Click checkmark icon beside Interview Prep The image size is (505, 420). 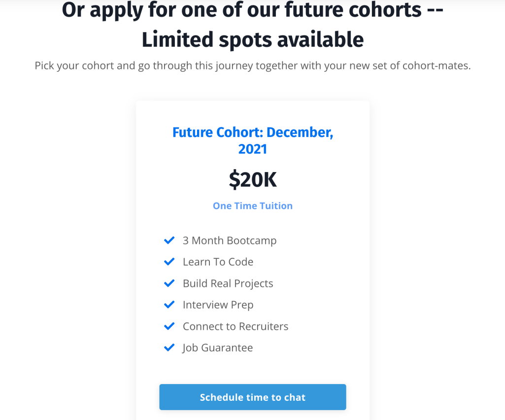click(x=169, y=305)
